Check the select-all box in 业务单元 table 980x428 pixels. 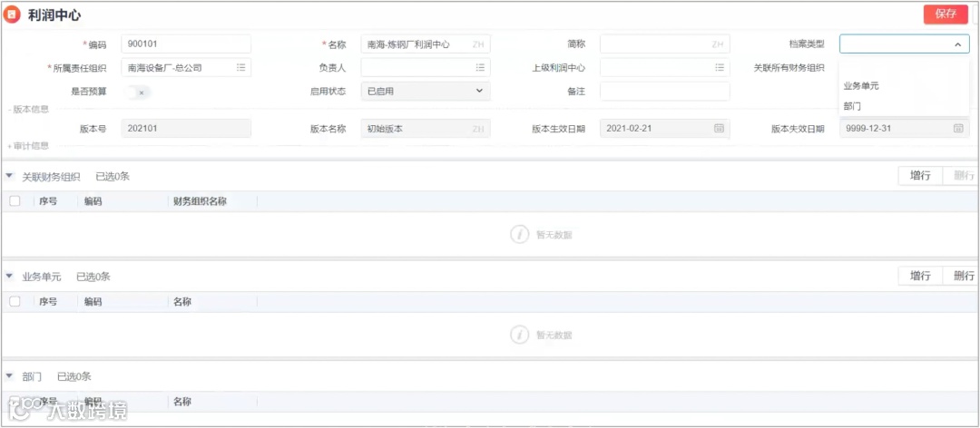pyautogui.click(x=15, y=301)
